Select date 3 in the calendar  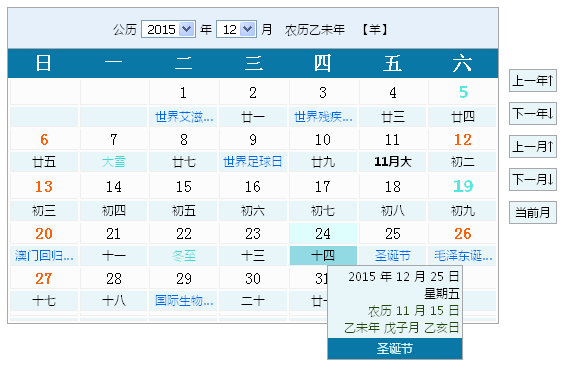[323, 93]
